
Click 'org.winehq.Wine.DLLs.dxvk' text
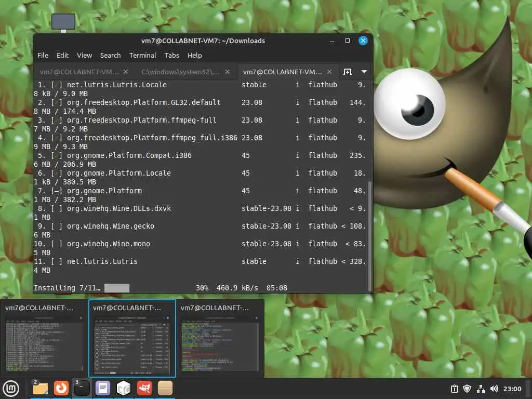(x=119, y=208)
